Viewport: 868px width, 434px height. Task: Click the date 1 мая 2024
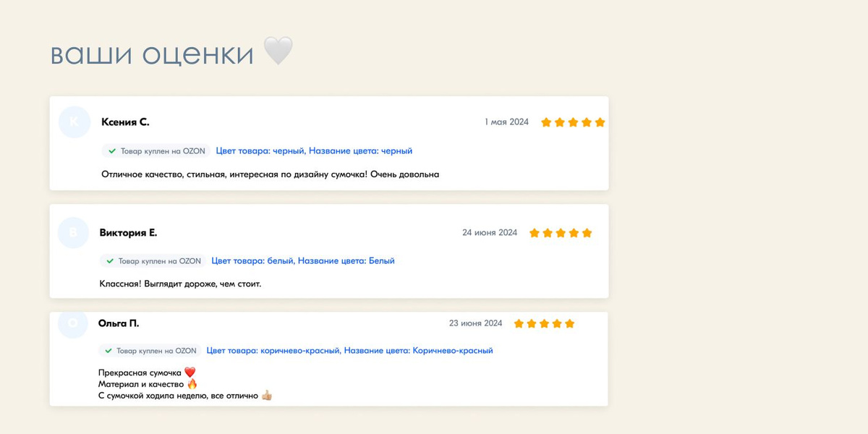pos(506,122)
